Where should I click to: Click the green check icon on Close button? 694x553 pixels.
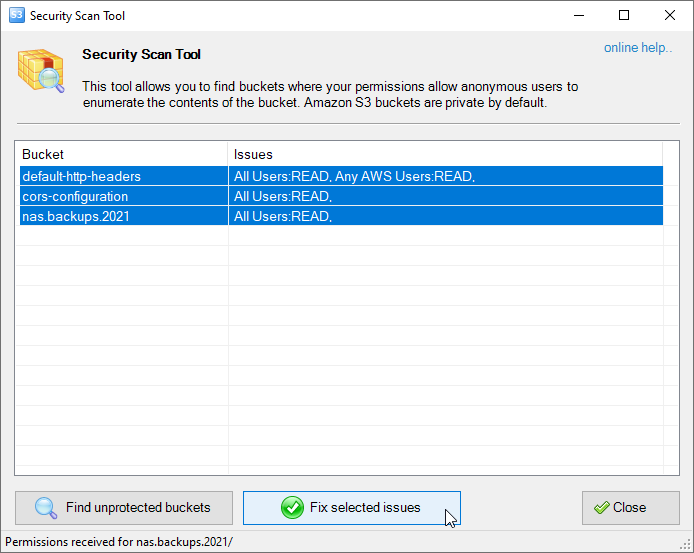[x=601, y=507]
